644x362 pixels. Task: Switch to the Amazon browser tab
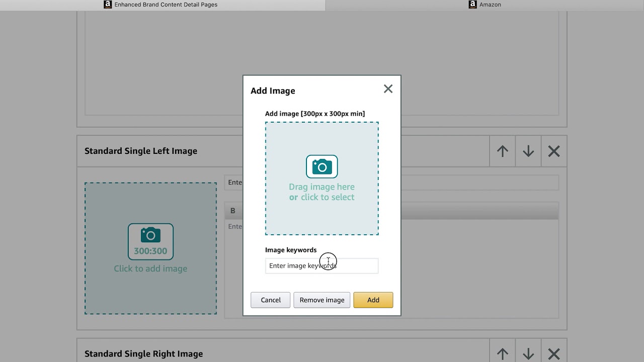(485, 5)
